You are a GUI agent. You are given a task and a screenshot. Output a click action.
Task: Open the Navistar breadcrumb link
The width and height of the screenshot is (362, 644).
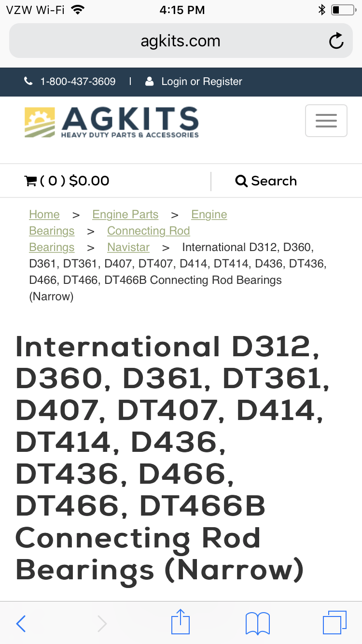(x=128, y=247)
